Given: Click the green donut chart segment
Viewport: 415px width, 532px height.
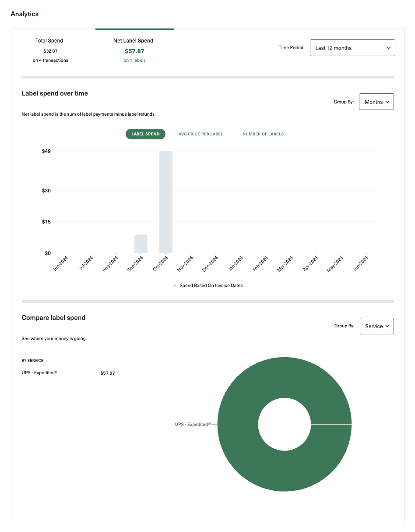Looking at the screenshot, I should coord(285,465).
